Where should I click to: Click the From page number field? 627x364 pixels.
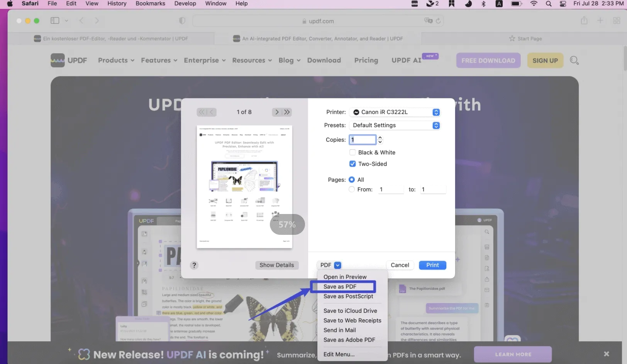tap(391, 189)
